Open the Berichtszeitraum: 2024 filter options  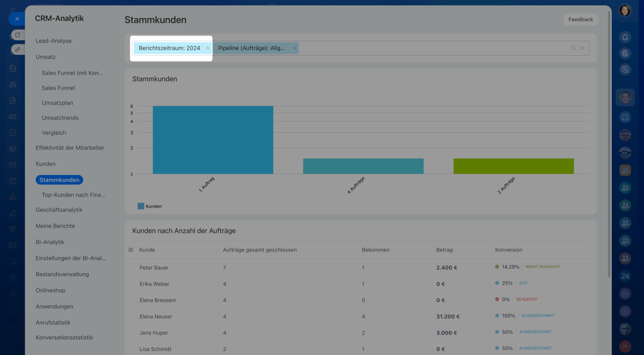[x=169, y=48]
